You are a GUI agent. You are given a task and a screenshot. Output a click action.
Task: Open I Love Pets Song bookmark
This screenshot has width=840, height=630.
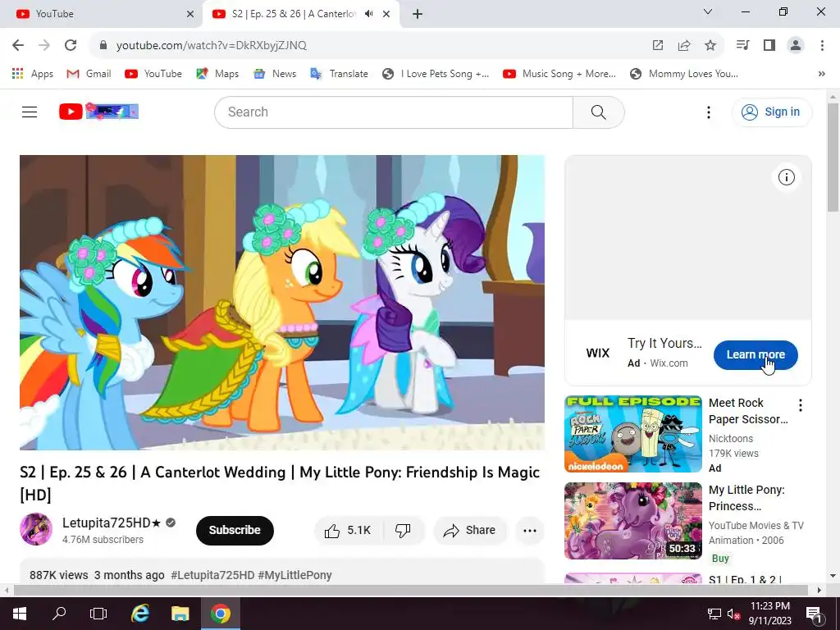[436, 74]
